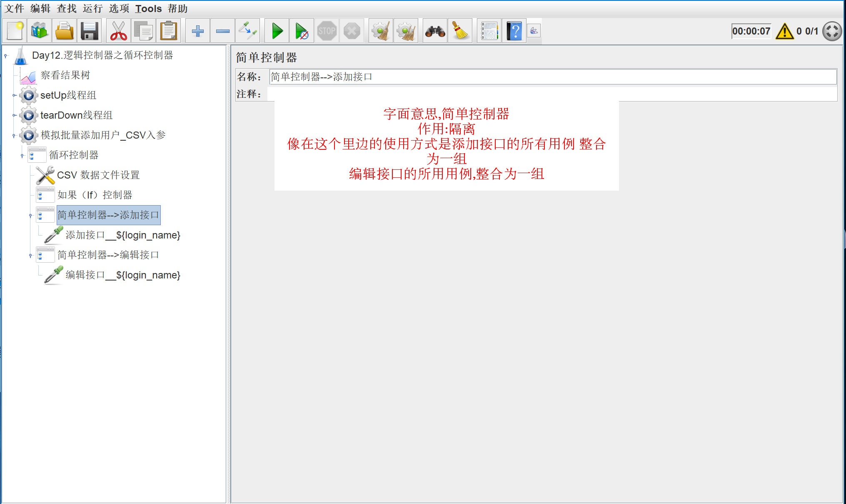
Task: Click the toolbar Toggle icon
Action: pos(247,31)
